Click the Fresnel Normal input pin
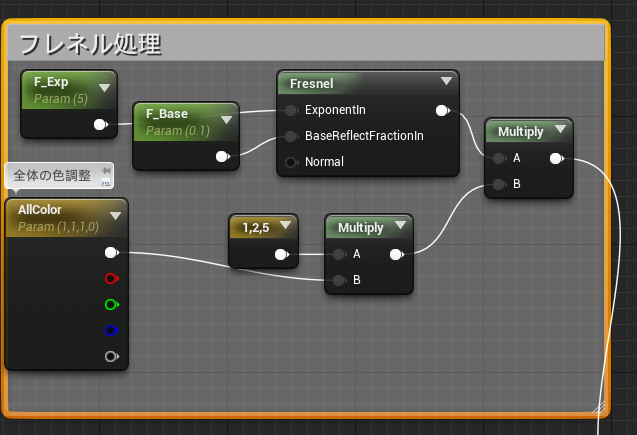This screenshot has height=435, width=637. point(291,162)
